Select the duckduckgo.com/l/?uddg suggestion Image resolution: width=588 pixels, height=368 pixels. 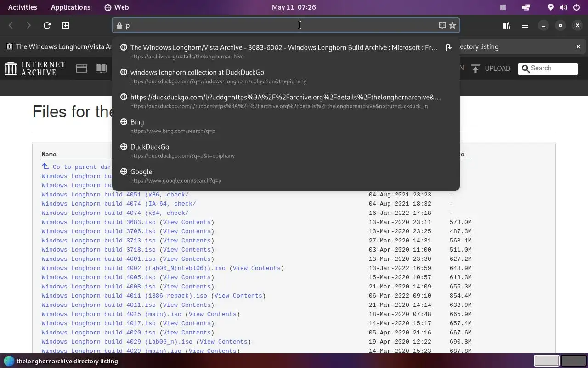pos(286,101)
